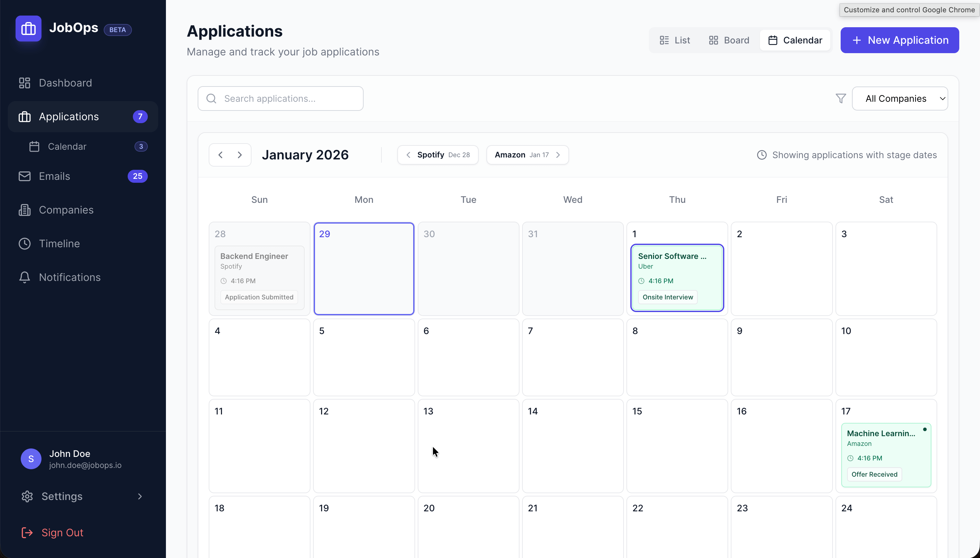980x558 pixels.
Task: Open the Emails section in sidebar
Action: coord(54,176)
